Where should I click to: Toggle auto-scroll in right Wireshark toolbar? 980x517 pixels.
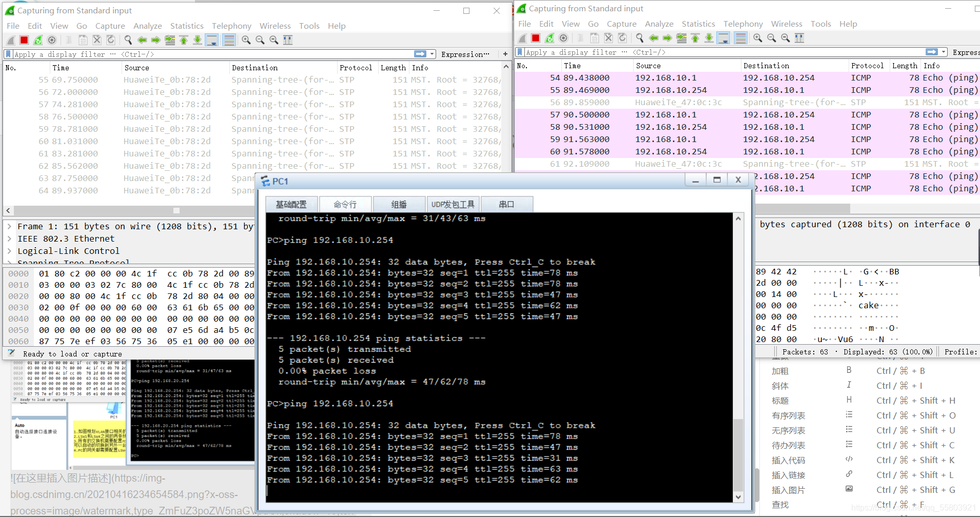click(723, 38)
